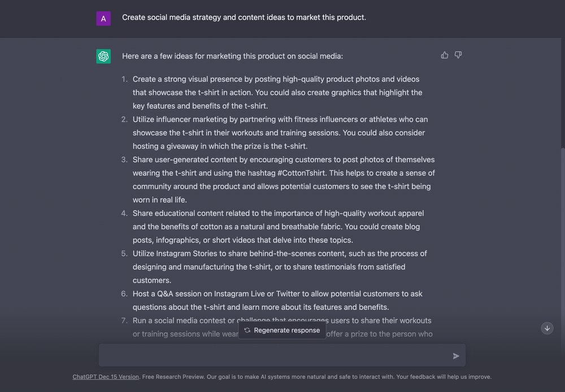Click the thumbs up icon on response
The width and height of the screenshot is (565, 392).
[x=445, y=55]
